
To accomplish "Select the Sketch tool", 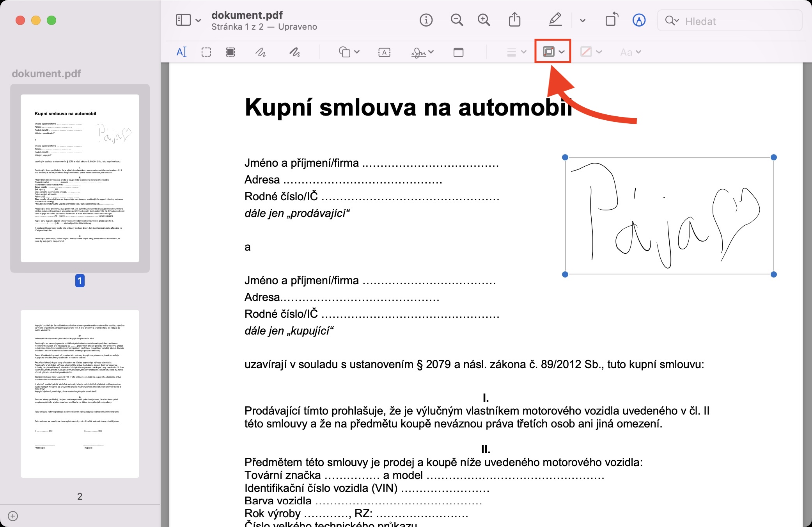I will [261, 52].
